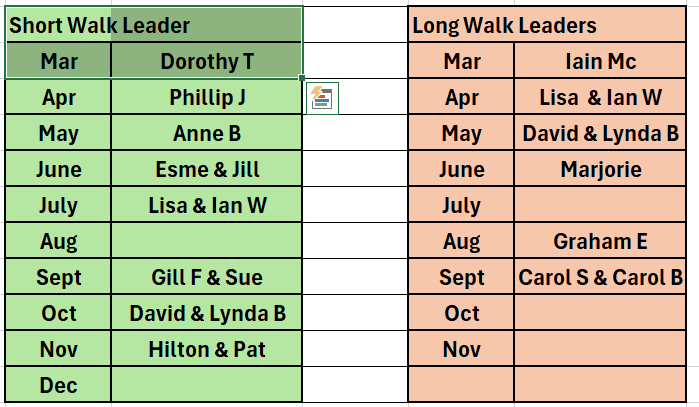Click the empty long walk leader cell for Oct
Screen dimensions: 699x407
coord(601,314)
